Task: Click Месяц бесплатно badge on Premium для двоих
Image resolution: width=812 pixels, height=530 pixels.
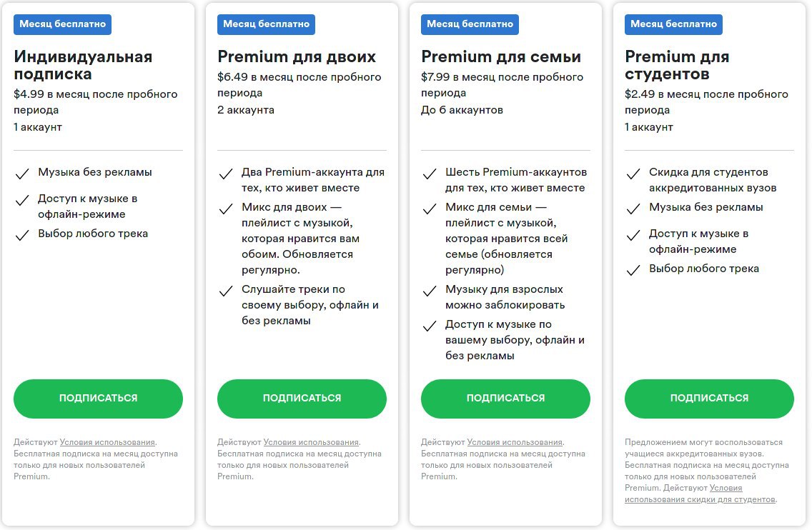Action: coord(266,24)
